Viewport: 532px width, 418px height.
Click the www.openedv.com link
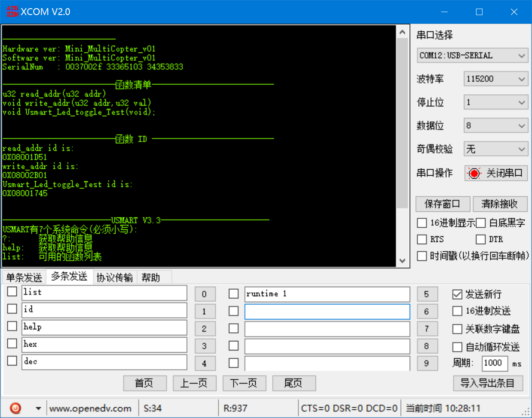tap(90, 409)
